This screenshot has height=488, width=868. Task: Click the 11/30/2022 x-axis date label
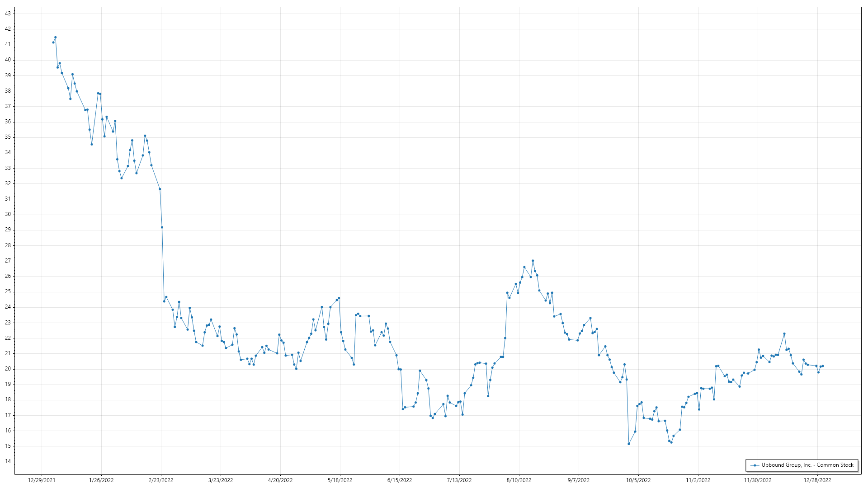[x=758, y=480]
